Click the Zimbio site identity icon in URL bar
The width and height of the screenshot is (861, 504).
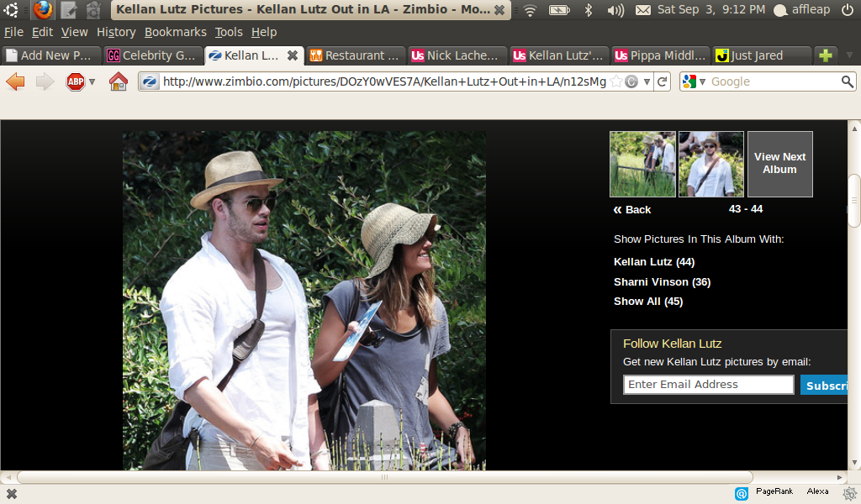(x=150, y=81)
